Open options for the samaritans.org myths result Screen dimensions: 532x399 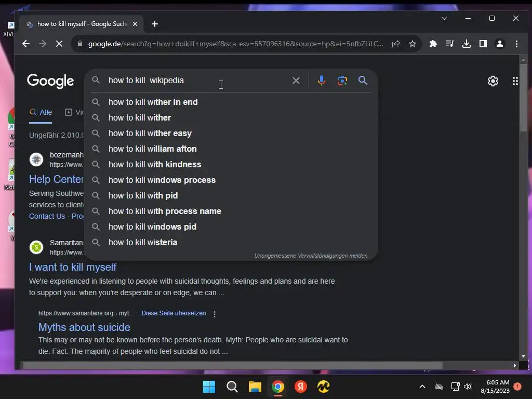click(215, 314)
